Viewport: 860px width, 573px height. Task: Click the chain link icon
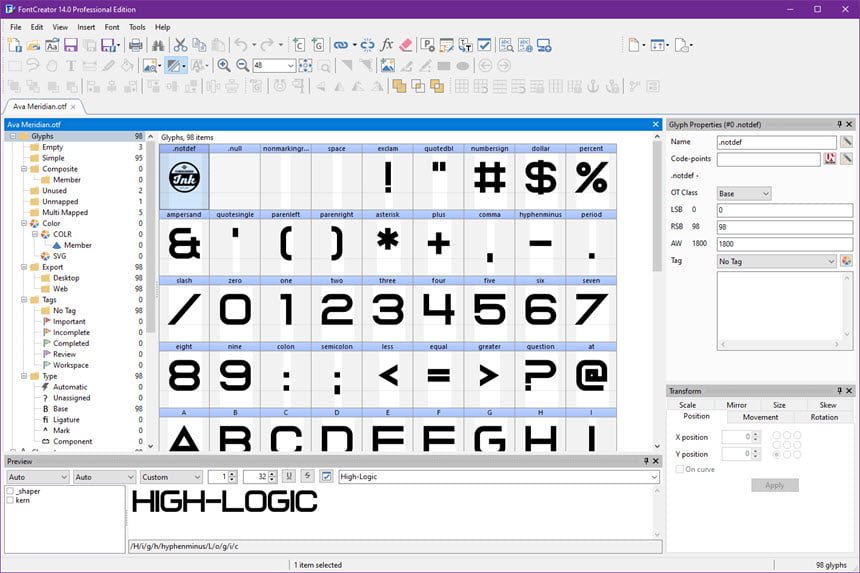coord(341,45)
